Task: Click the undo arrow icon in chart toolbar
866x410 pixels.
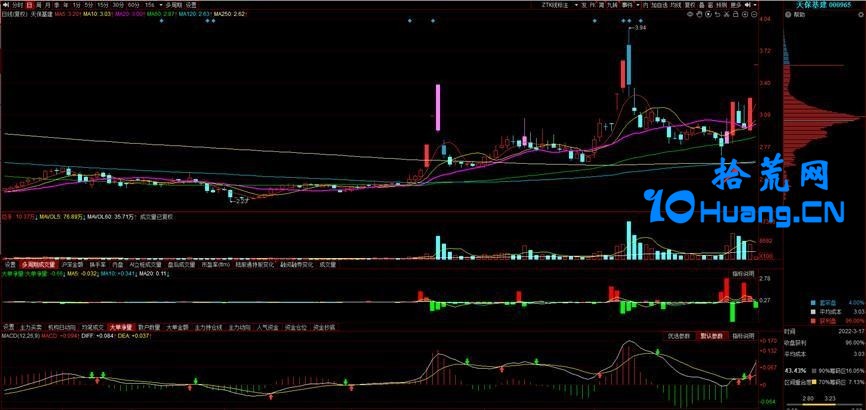Action: coord(717,14)
